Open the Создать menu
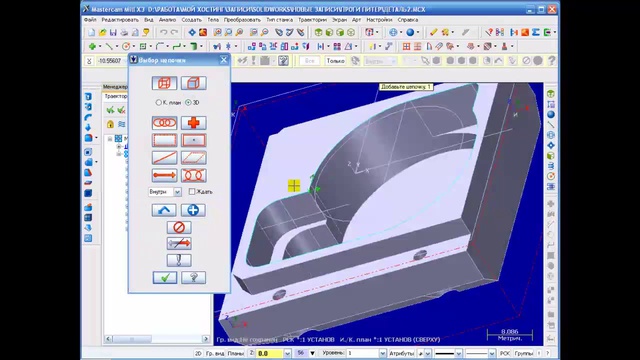The image size is (640, 360). pyautogui.click(x=191, y=20)
